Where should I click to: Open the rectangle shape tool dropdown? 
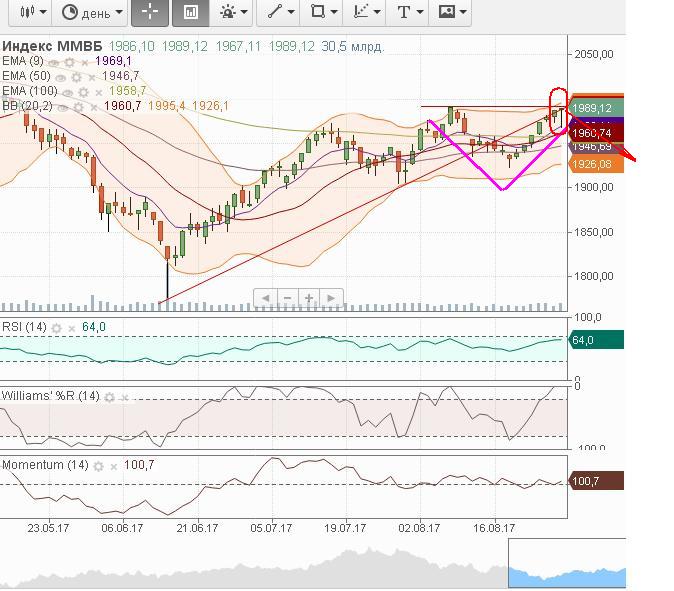pyautogui.click(x=322, y=12)
